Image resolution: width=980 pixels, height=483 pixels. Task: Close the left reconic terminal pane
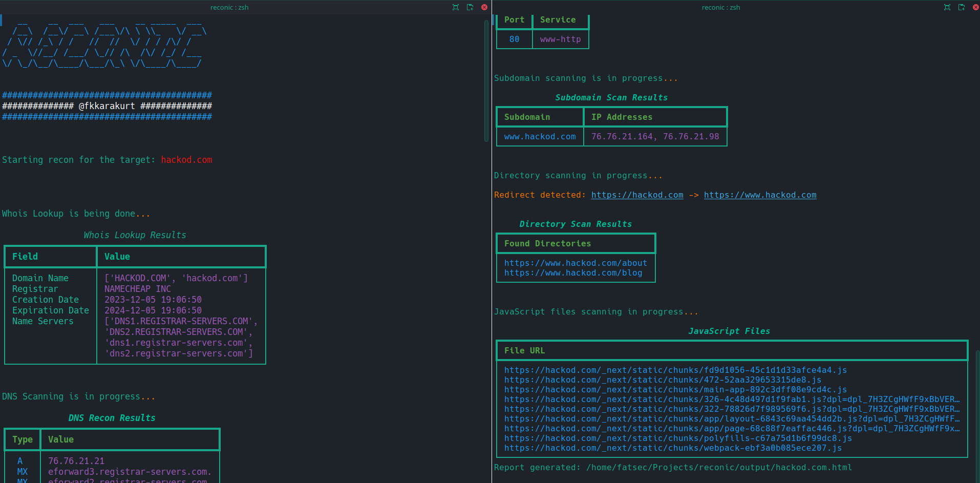(x=484, y=7)
